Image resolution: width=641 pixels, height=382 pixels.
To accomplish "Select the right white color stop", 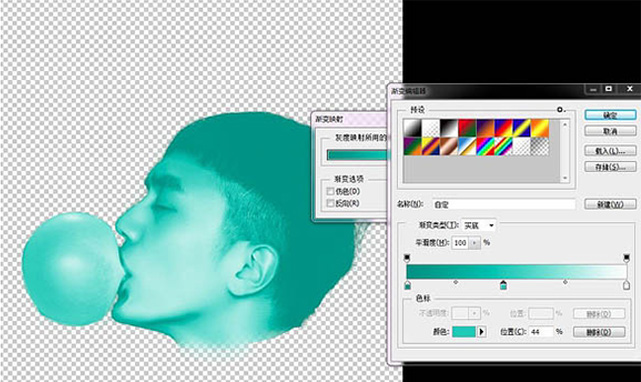I will point(626,285).
